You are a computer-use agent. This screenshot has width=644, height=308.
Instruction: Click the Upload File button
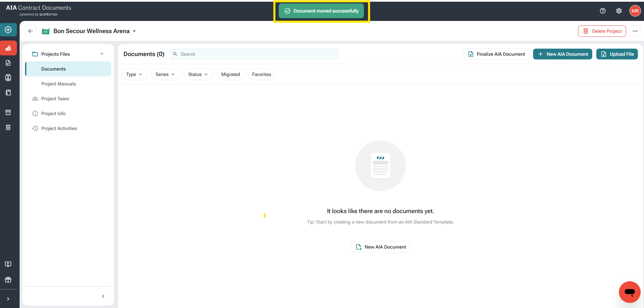617,54
